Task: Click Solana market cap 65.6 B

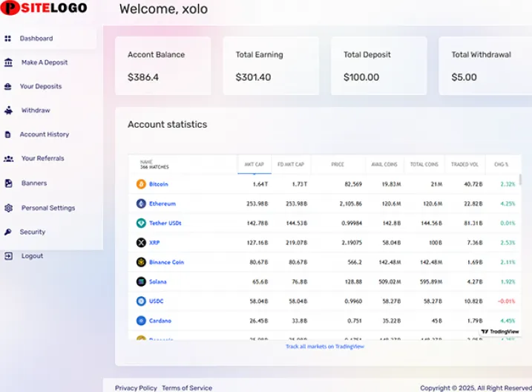Action: point(260,281)
